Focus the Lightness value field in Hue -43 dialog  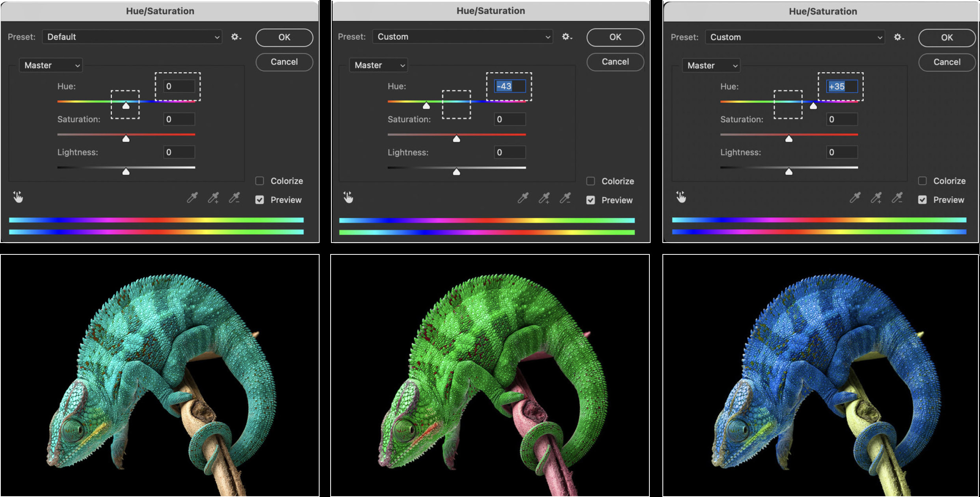pyautogui.click(x=510, y=152)
